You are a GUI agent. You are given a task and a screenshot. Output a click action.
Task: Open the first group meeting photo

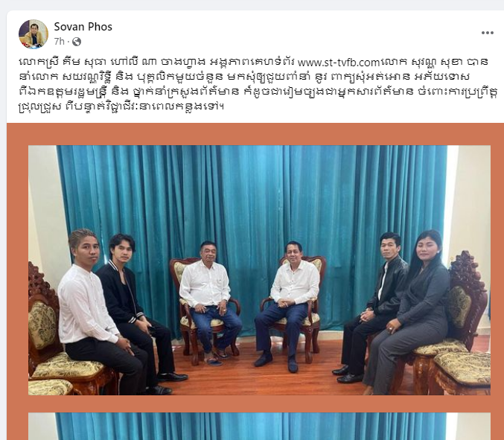pyautogui.click(x=259, y=270)
